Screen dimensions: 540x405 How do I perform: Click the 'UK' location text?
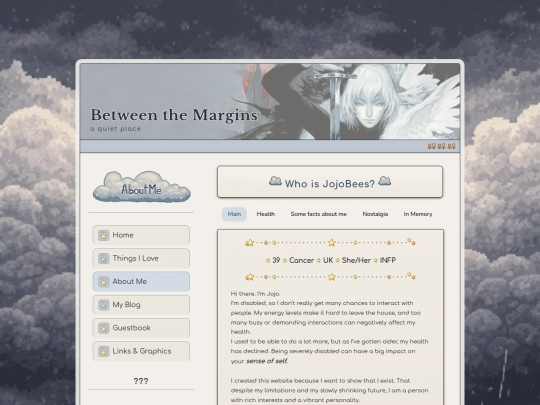pos(328,260)
